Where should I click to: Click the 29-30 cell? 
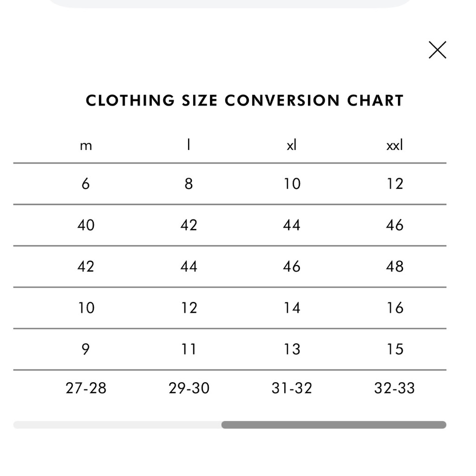tap(189, 388)
